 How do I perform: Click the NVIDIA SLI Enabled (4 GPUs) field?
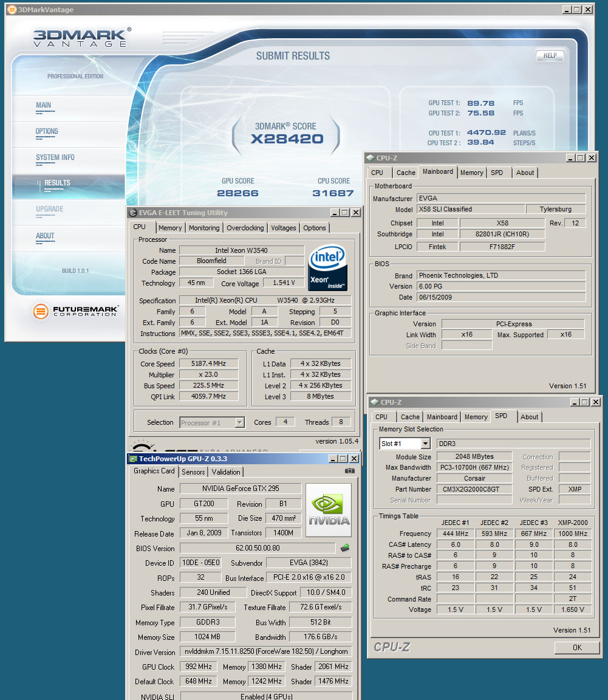click(266, 696)
